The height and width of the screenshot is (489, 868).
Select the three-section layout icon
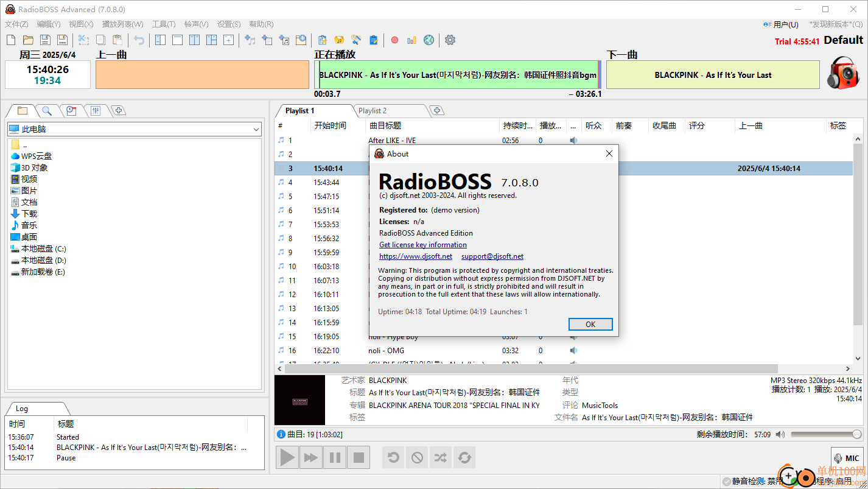coord(211,40)
